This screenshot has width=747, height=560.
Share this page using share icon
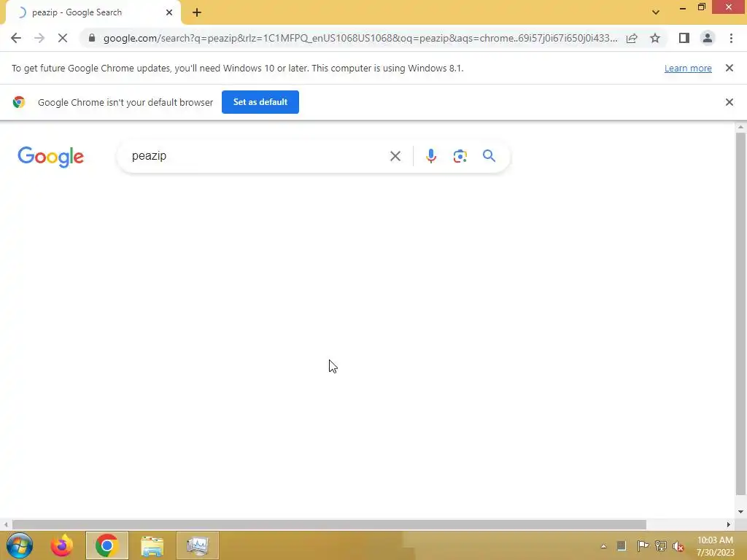coord(632,38)
